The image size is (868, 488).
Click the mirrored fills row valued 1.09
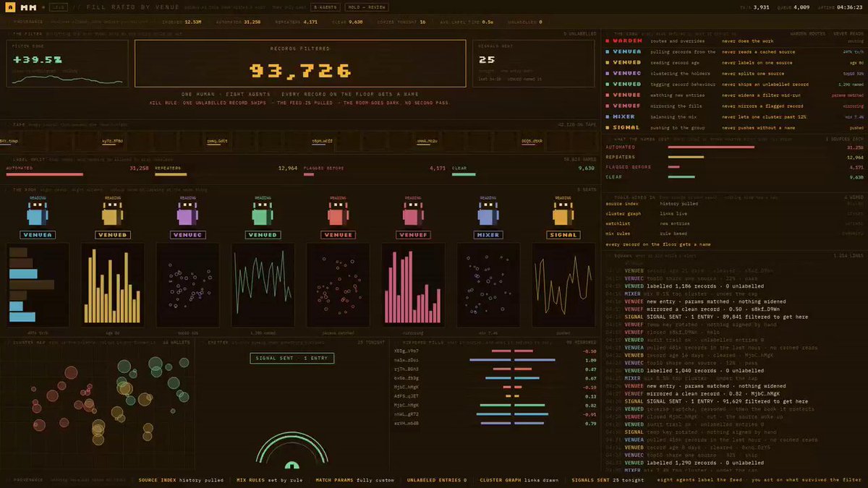tap(495, 360)
